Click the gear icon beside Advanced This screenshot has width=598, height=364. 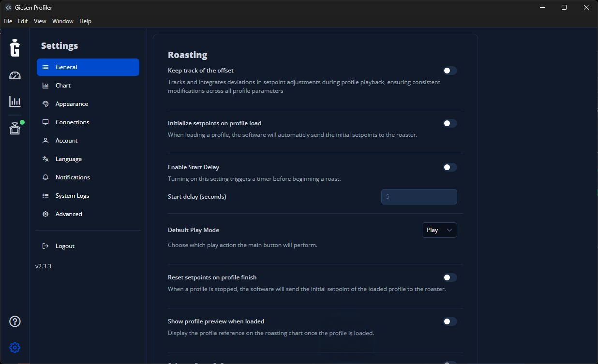pos(45,214)
